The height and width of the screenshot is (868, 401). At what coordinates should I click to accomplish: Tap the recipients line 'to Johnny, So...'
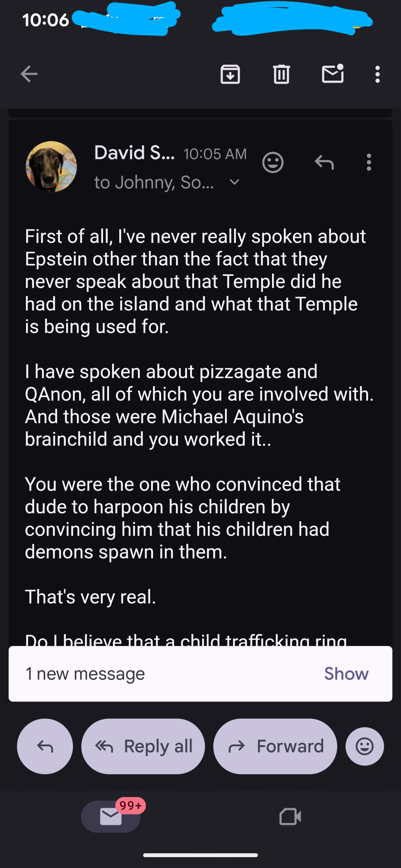[x=154, y=182]
